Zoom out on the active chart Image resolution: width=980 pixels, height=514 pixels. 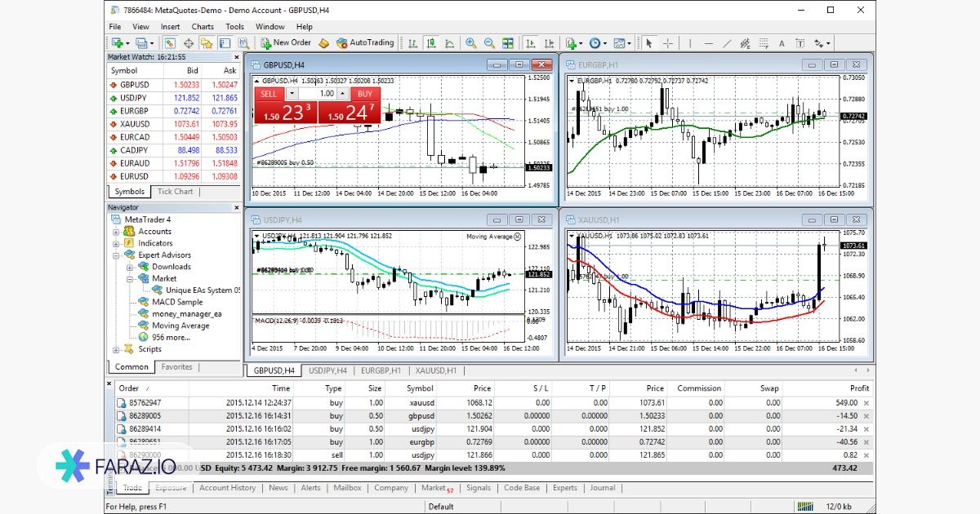[488, 42]
